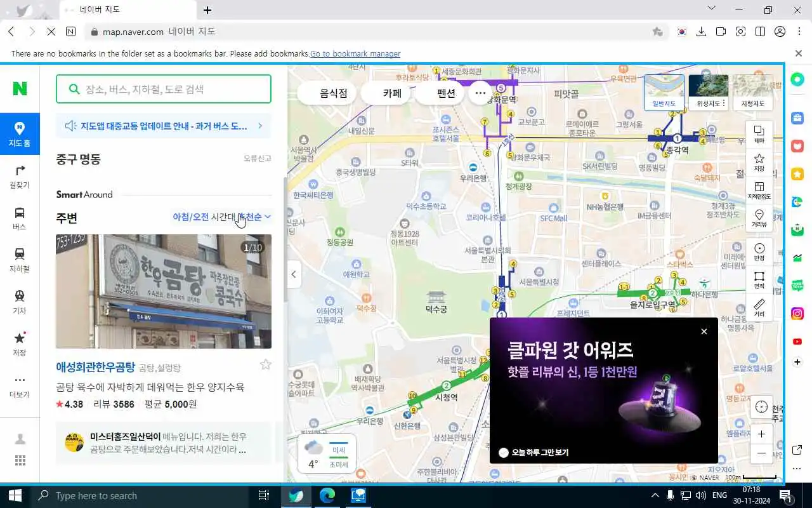Open 길찾기 directions in the sidebar
The width and height of the screenshot is (812, 508).
coord(20,176)
